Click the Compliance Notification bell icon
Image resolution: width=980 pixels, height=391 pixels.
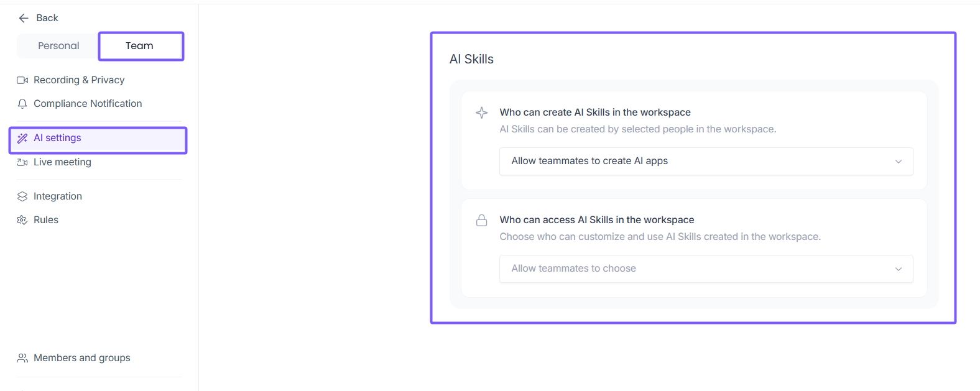tap(22, 104)
